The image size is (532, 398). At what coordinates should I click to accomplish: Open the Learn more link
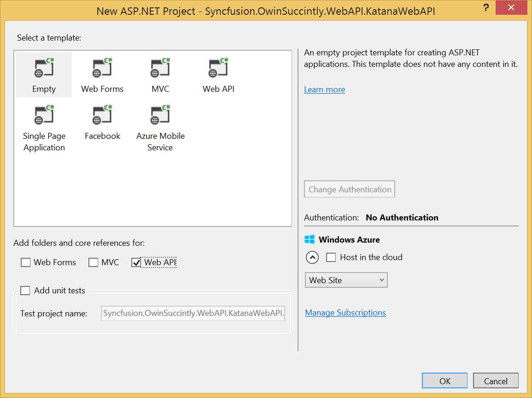pos(324,89)
